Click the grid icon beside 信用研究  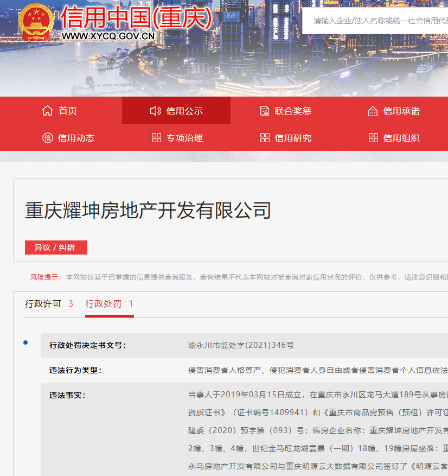click(265, 138)
